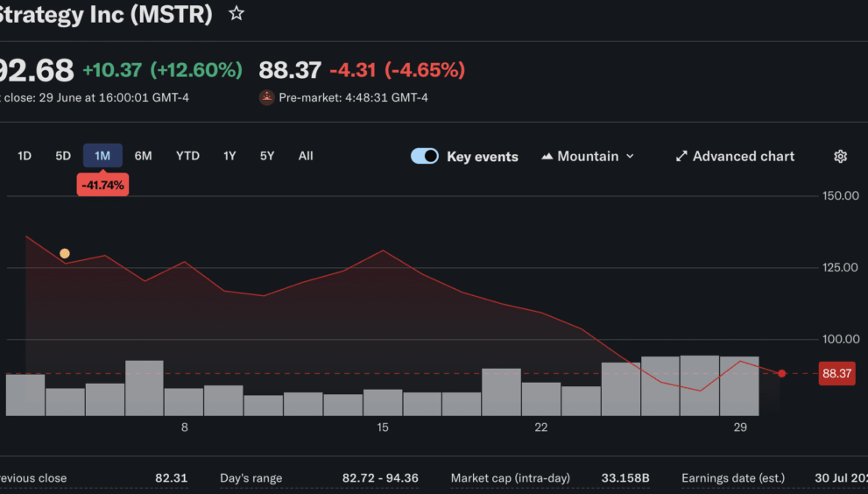The height and width of the screenshot is (494, 868).
Task: Click the -41.74% change badge
Action: [103, 185]
